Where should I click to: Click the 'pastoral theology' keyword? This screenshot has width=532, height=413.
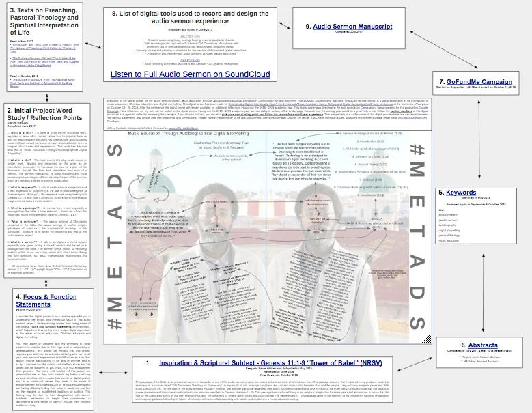tap(449, 235)
